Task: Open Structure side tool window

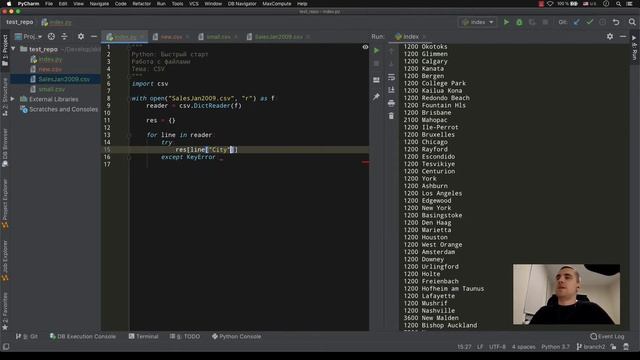Action: click(x=5, y=96)
